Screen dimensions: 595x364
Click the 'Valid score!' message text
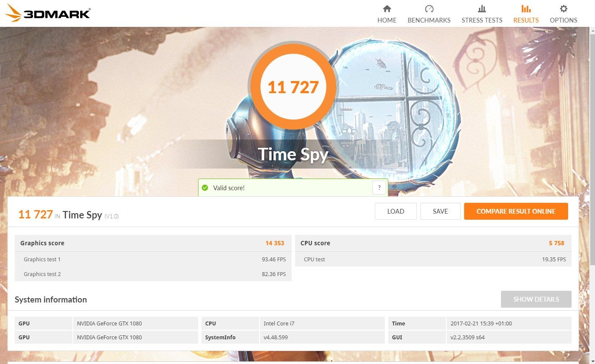click(229, 188)
